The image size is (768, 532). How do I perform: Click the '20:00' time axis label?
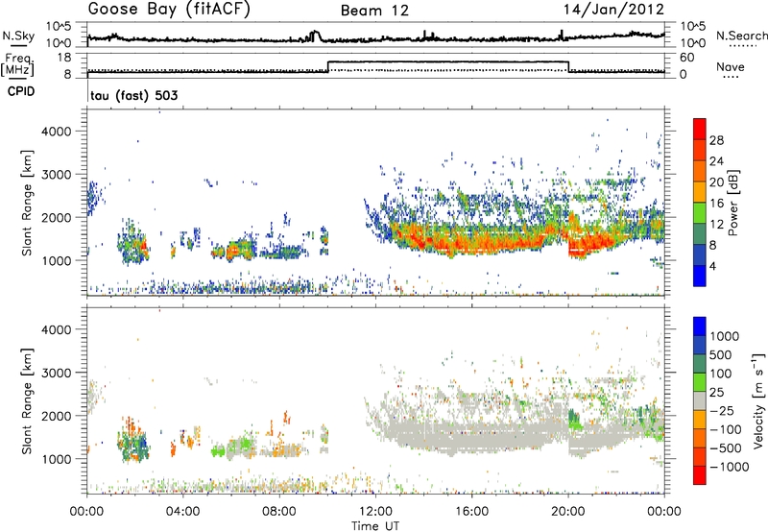point(567,512)
